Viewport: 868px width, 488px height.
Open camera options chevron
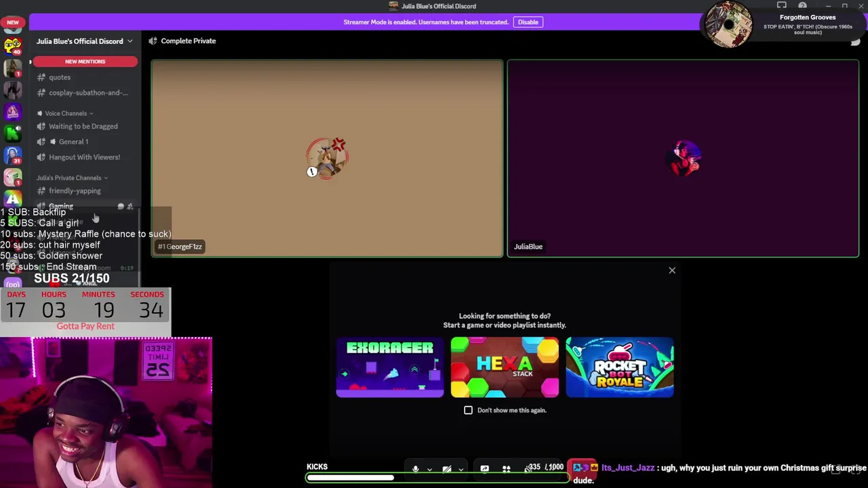(x=461, y=469)
